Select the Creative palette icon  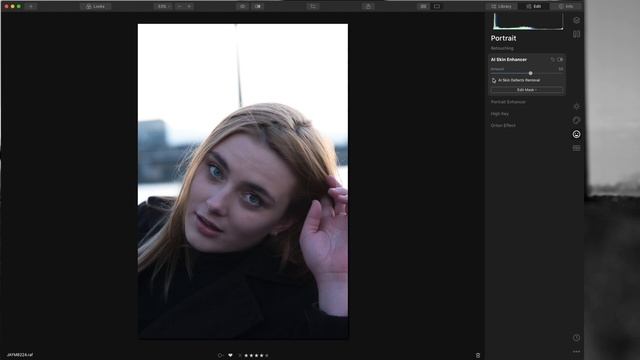[x=576, y=120]
